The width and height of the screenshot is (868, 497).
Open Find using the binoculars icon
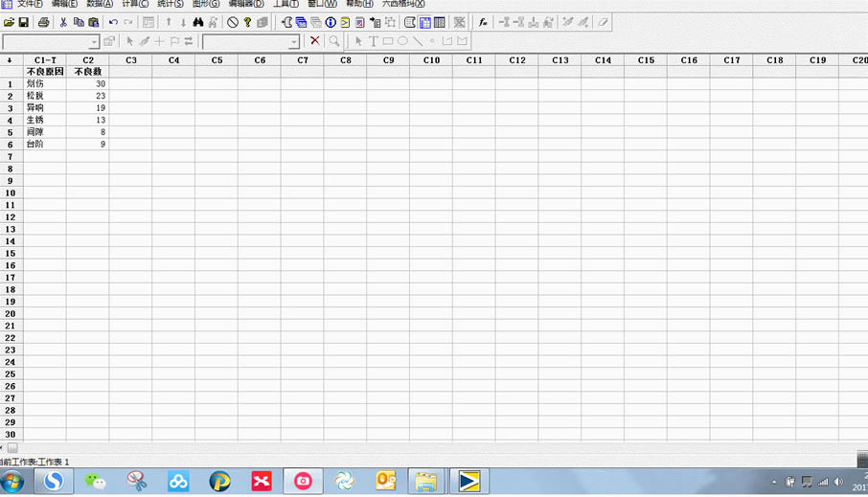[x=198, y=23]
